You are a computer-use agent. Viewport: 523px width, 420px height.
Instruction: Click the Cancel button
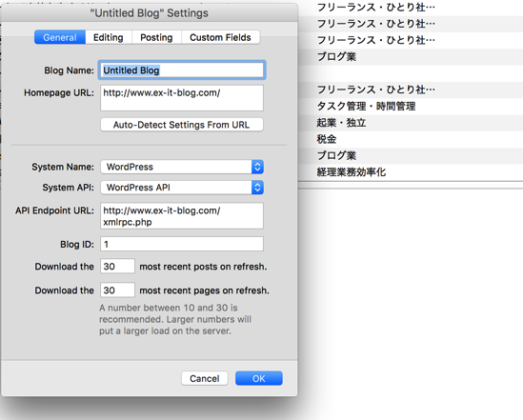[205, 378]
